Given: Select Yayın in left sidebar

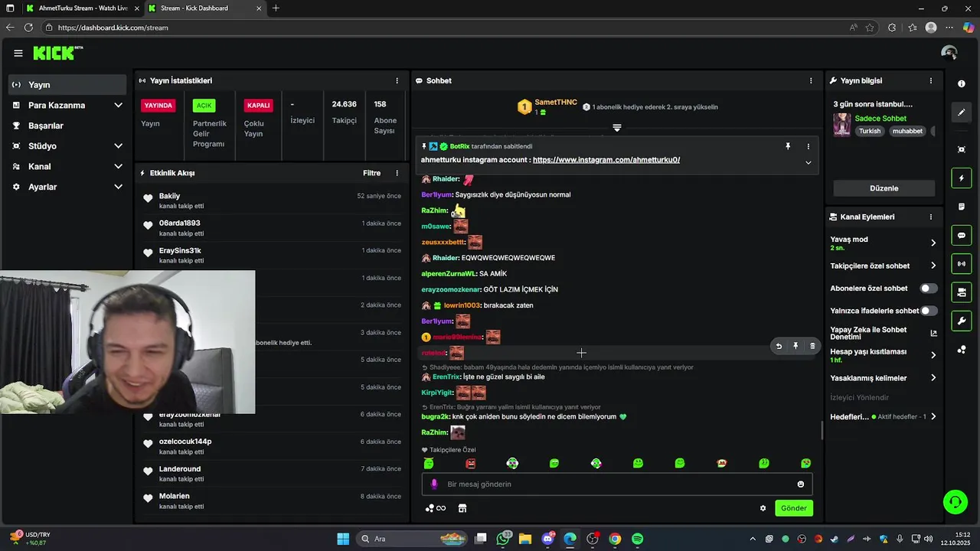Looking at the screenshot, I should click(68, 85).
